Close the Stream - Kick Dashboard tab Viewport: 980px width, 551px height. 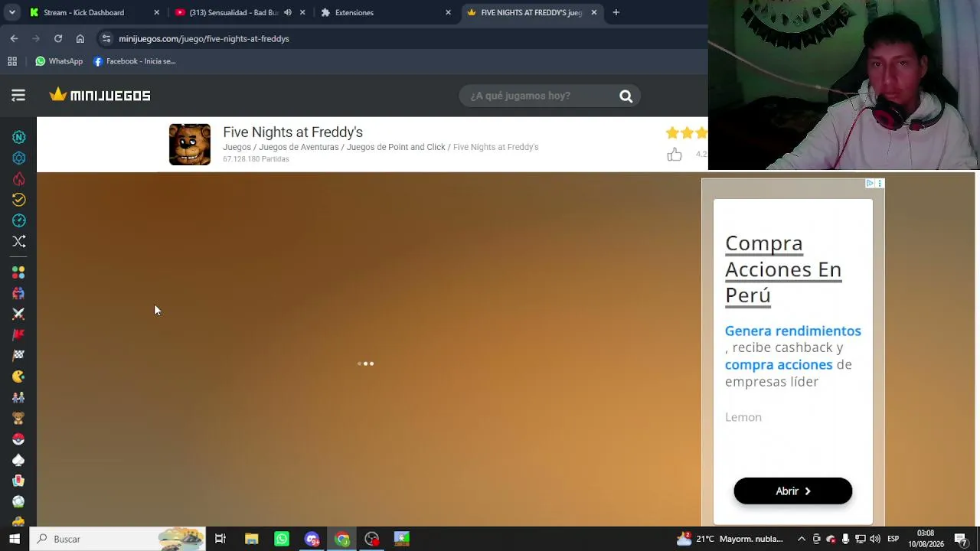pos(156,12)
